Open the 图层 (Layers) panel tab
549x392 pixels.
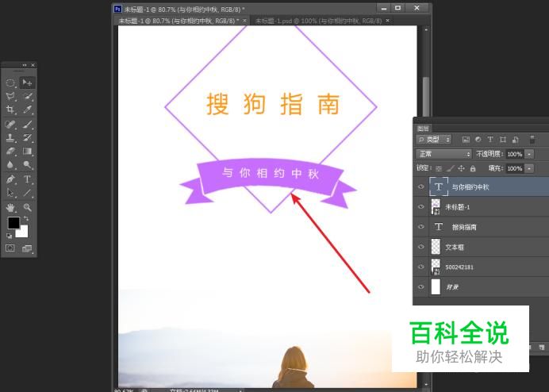pyautogui.click(x=423, y=129)
